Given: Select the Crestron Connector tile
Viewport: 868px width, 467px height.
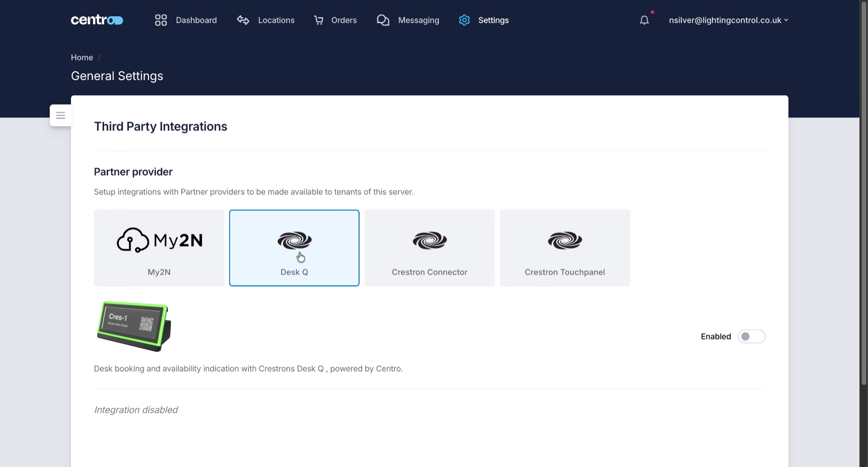Looking at the screenshot, I should (x=429, y=248).
